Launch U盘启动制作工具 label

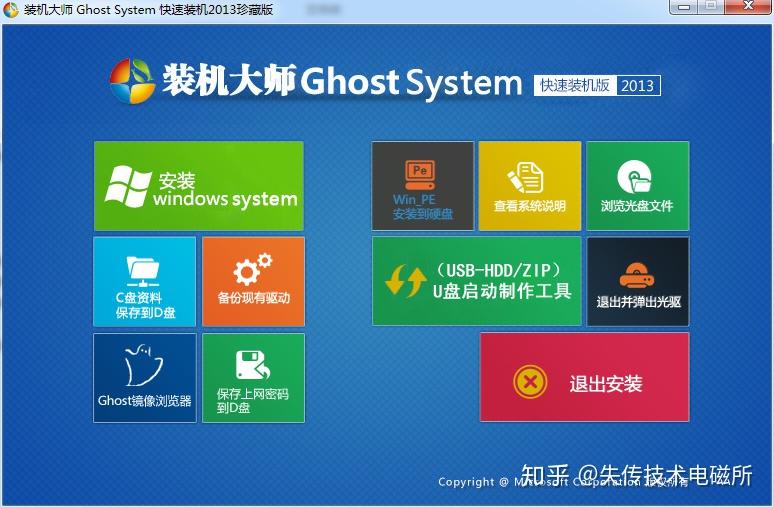pos(502,291)
